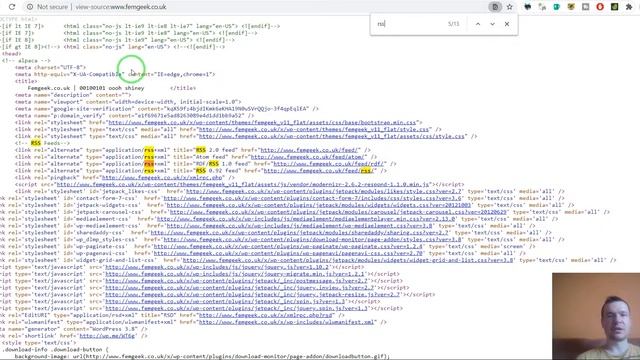Open the EditURI xmlrpc.php?rsd link
Screen dimensions: 640x360
tap(266, 315)
